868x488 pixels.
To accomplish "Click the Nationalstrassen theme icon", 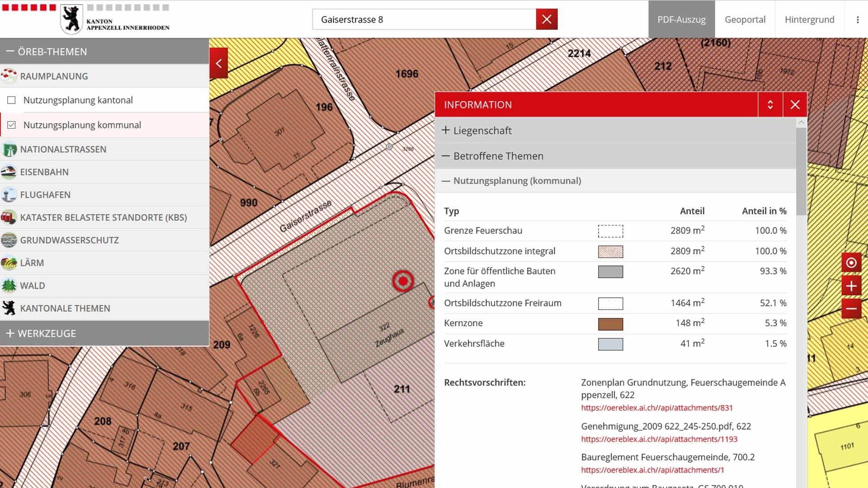I will [x=9, y=149].
